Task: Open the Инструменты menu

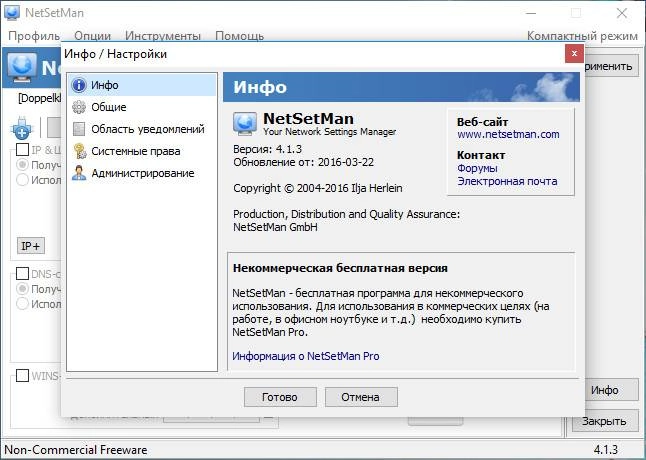Action: [163, 36]
